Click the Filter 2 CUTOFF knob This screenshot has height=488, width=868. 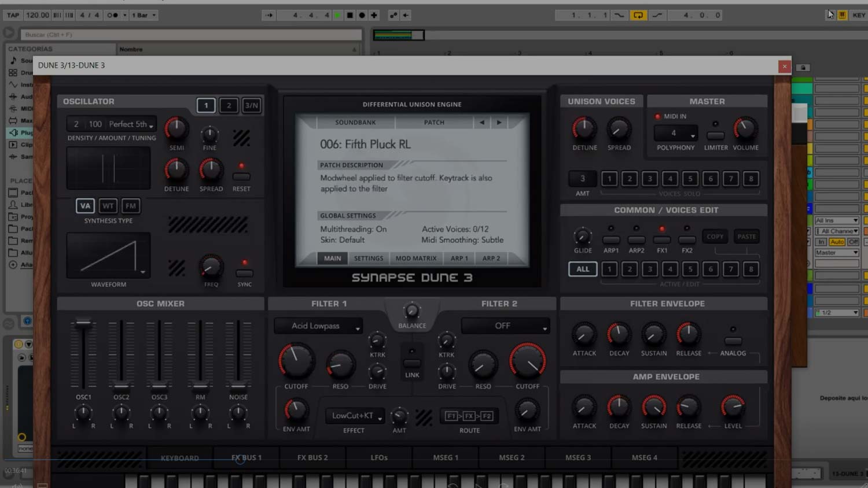coord(528,361)
